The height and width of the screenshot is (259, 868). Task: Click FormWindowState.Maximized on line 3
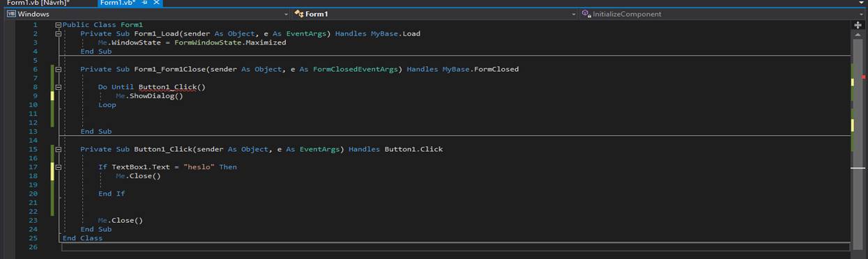coord(231,42)
